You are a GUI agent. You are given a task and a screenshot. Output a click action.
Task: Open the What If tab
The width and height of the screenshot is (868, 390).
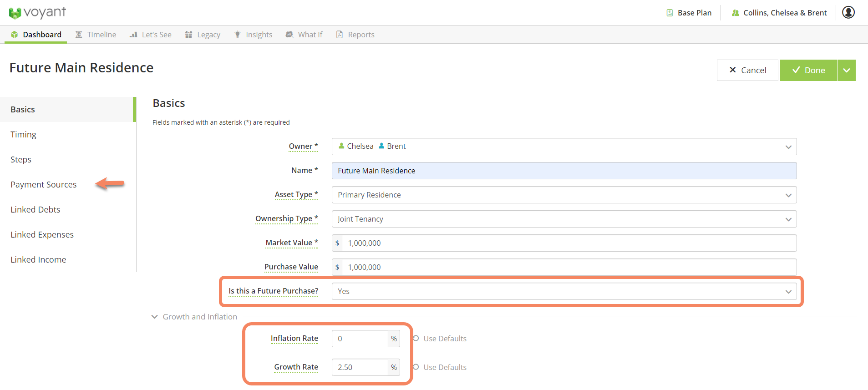click(x=304, y=35)
